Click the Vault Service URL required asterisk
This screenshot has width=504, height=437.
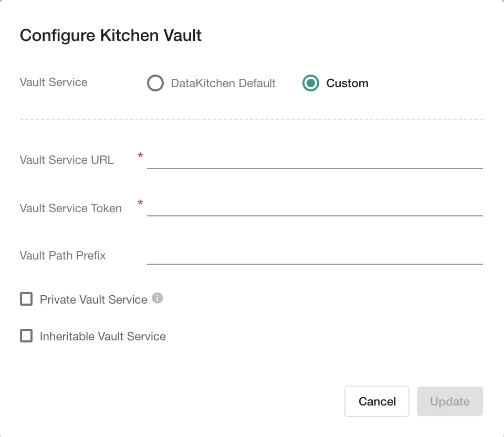pyautogui.click(x=140, y=157)
